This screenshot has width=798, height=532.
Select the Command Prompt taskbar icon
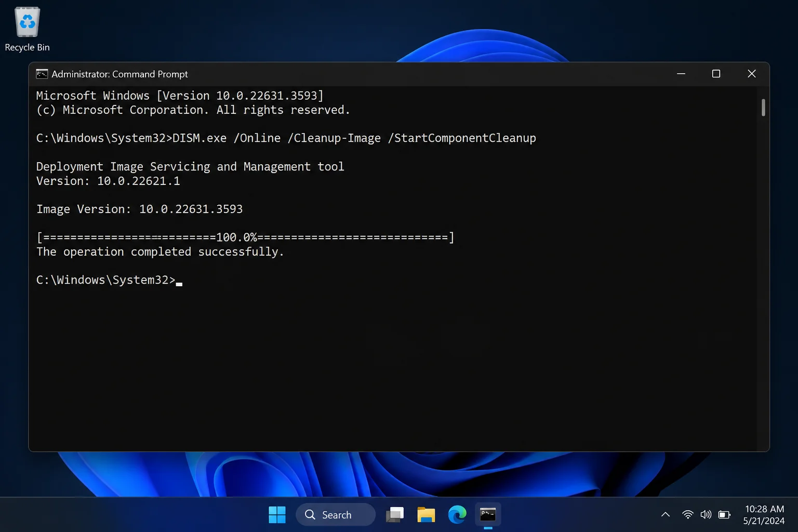[488, 515]
